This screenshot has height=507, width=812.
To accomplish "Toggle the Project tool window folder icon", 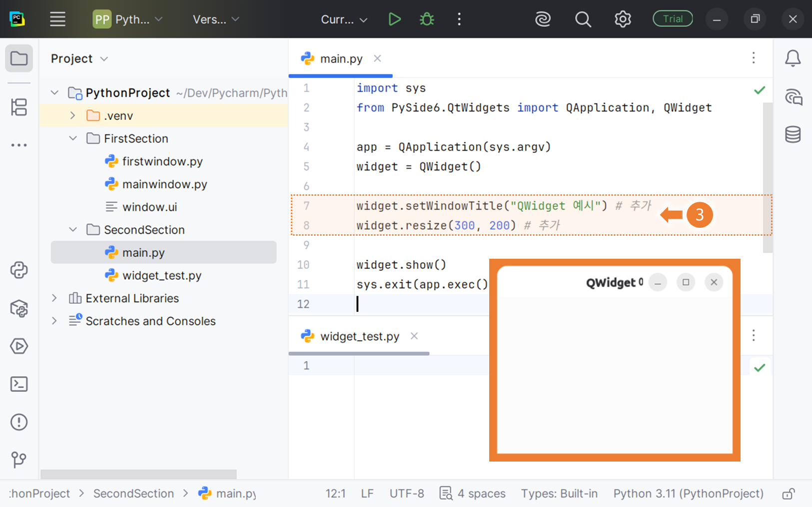I will [x=19, y=58].
